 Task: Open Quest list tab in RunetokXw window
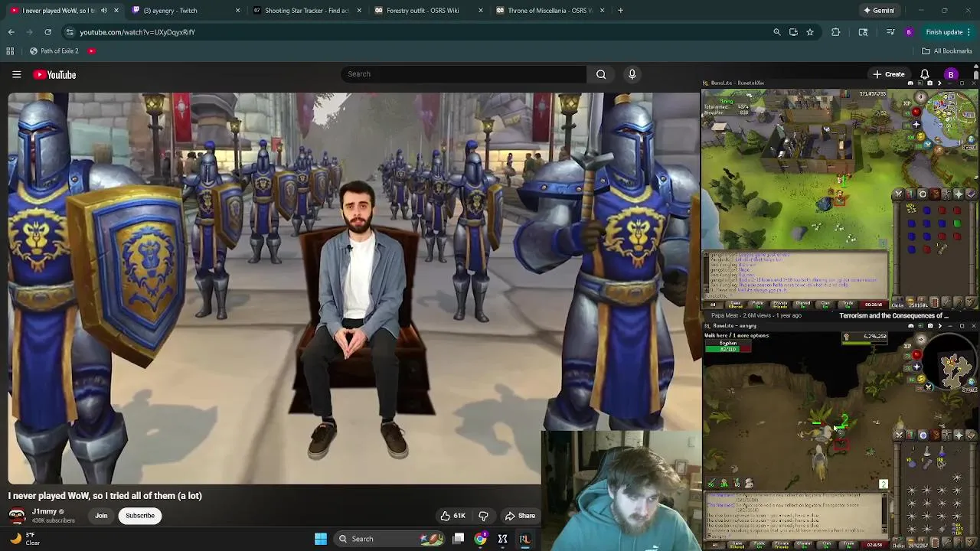[923, 194]
